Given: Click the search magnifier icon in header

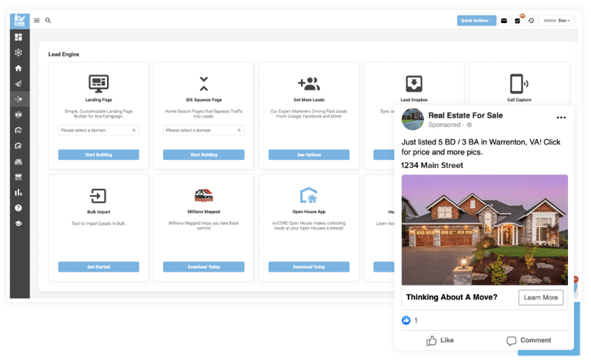Looking at the screenshot, I should 48,20.
